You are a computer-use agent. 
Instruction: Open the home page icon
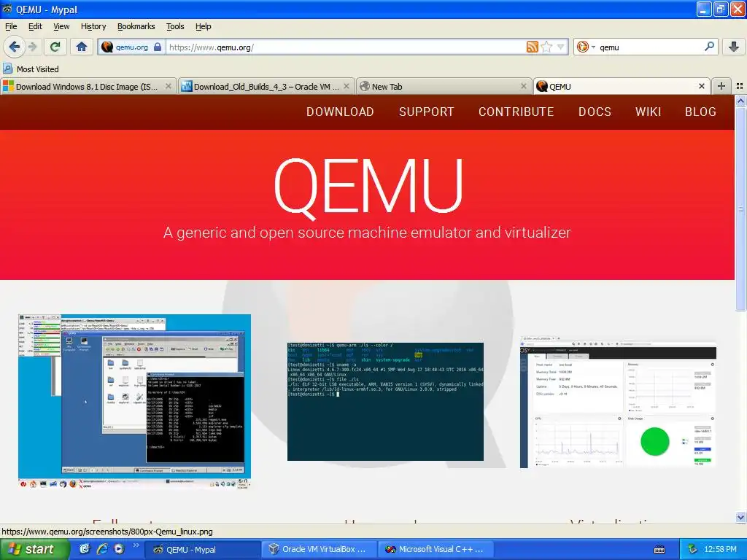[82, 47]
